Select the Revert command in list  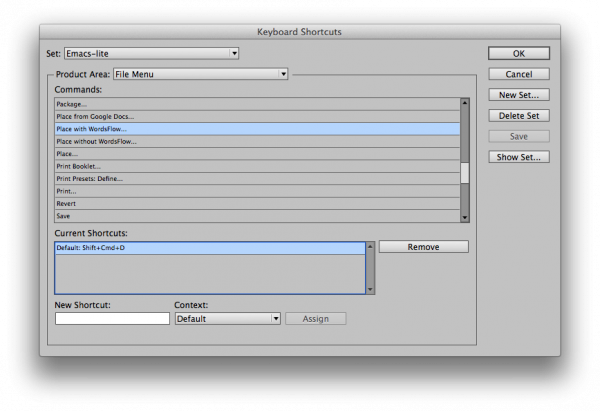point(257,203)
